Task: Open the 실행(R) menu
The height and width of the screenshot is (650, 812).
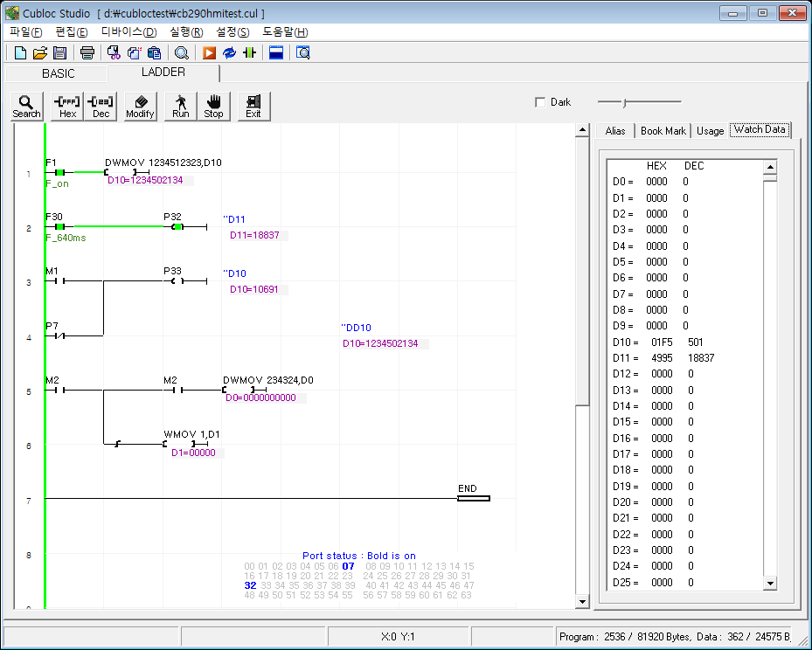Action: pyautogui.click(x=186, y=32)
